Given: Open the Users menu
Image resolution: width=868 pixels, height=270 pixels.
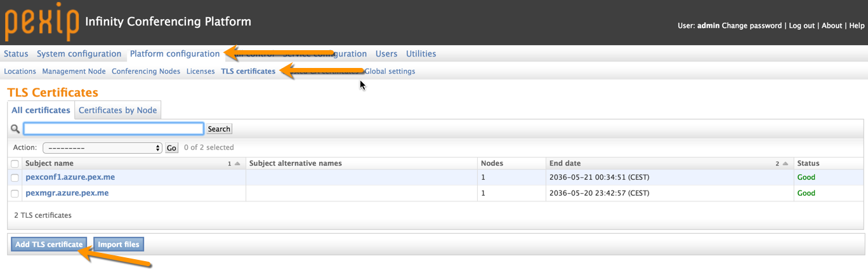Looking at the screenshot, I should click(386, 54).
